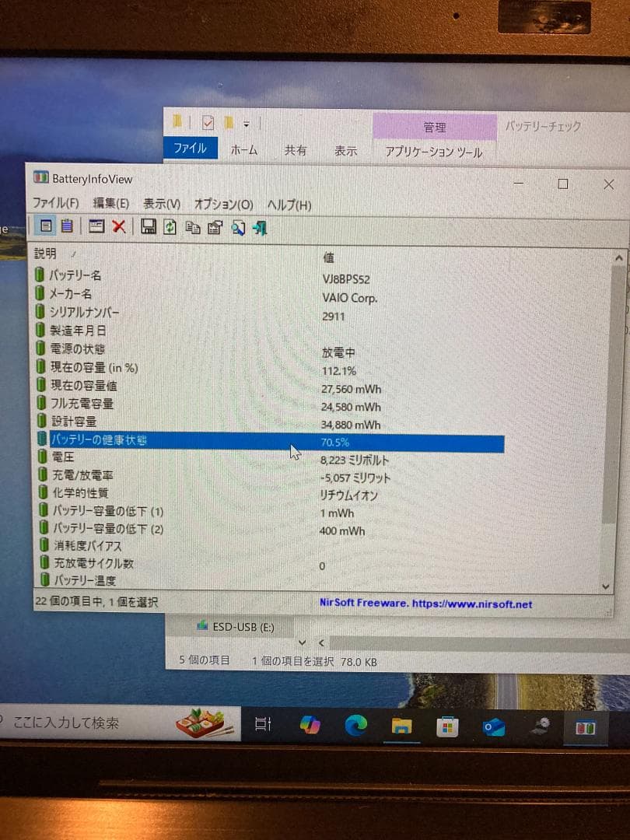Image resolution: width=630 pixels, height=840 pixels.
Task: Switch to Explorer's ホーム ribbon tab
Action: 243,150
